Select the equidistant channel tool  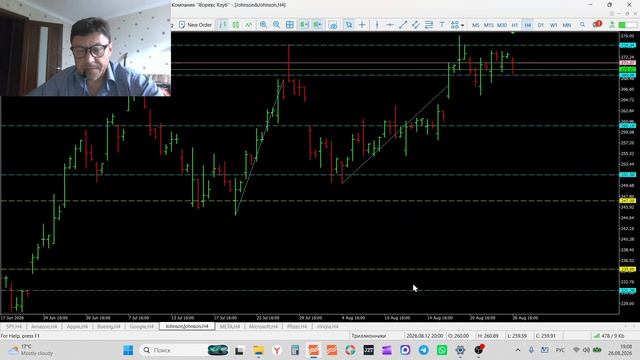tap(416, 25)
